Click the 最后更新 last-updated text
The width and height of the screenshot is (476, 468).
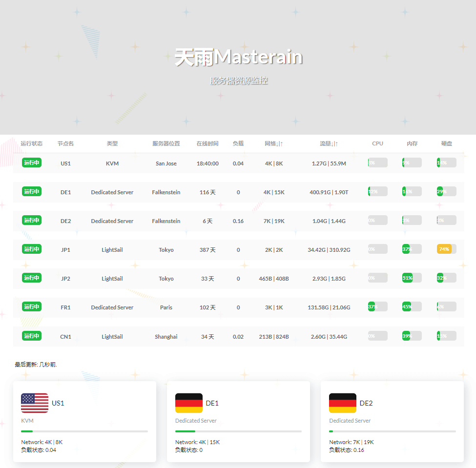click(x=36, y=365)
